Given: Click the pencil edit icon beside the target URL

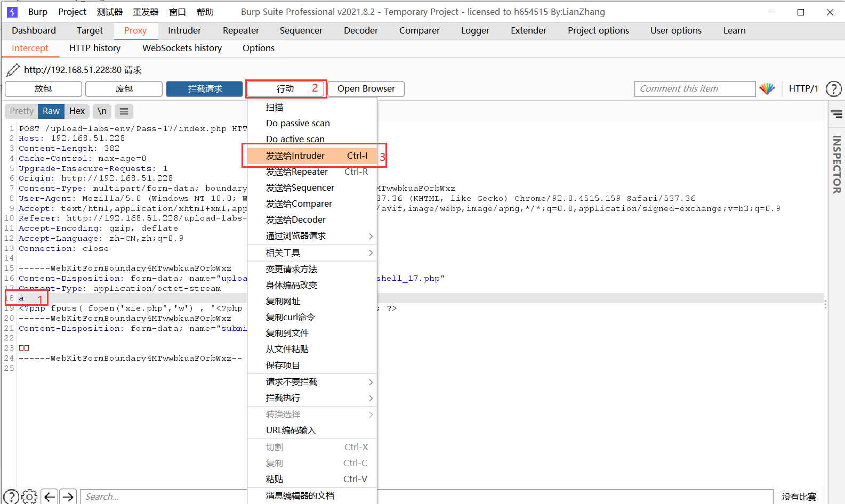Looking at the screenshot, I should 13,70.
